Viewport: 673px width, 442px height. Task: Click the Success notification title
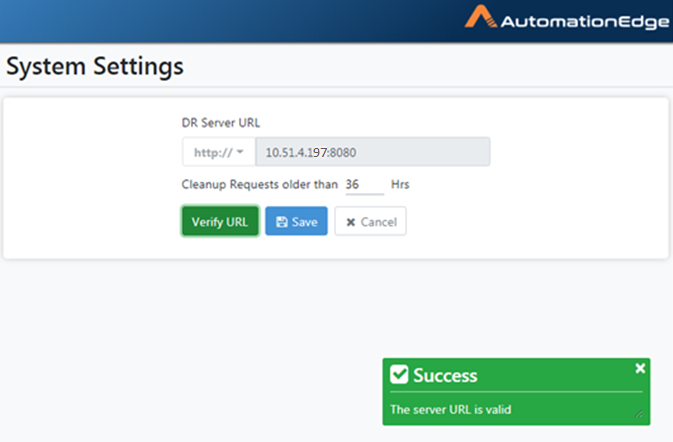(x=445, y=375)
